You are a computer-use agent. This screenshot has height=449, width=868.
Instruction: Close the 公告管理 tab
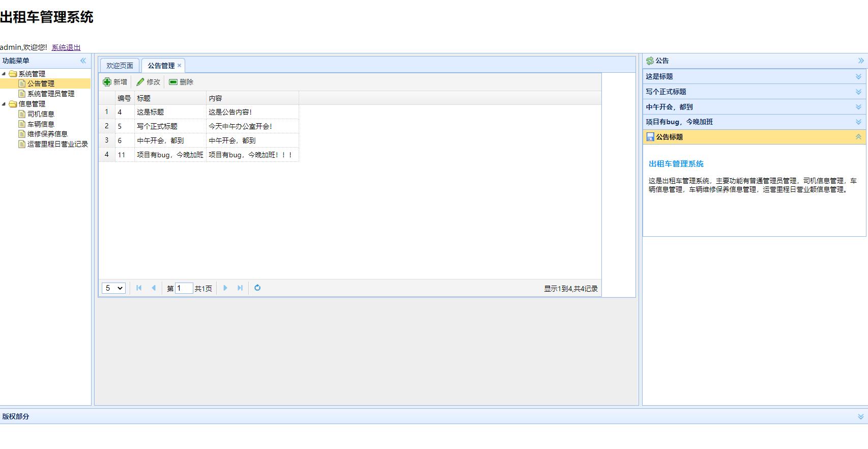point(179,66)
